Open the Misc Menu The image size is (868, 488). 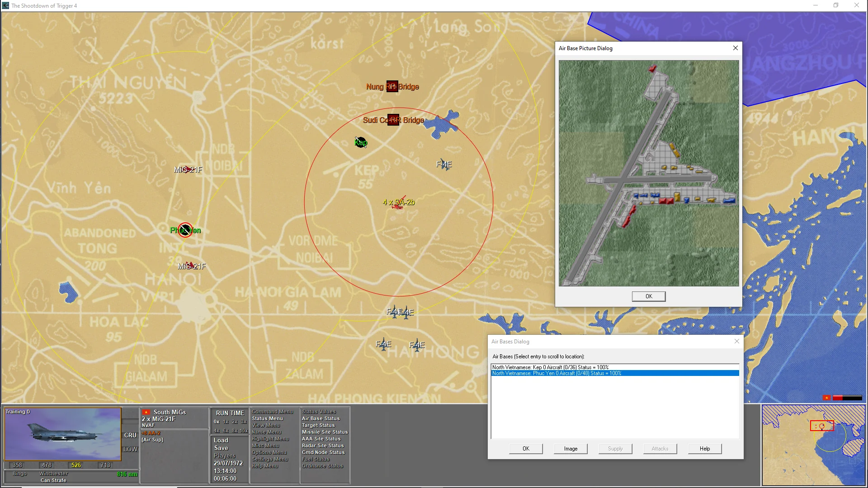pyautogui.click(x=265, y=446)
